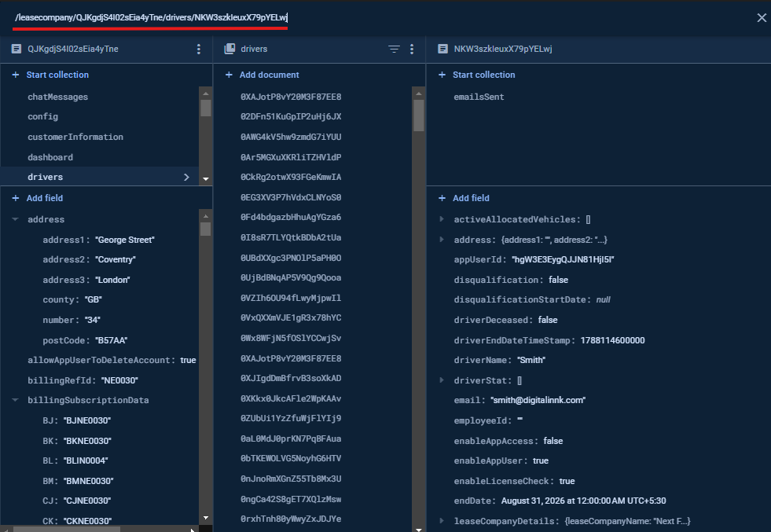The height and width of the screenshot is (532, 771).
Task: Click plus icon next to Add document
Action: tap(229, 75)
